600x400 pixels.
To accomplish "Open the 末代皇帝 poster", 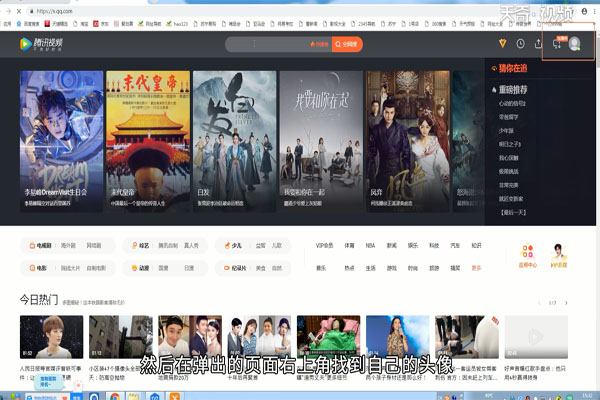I will point(148,141).
